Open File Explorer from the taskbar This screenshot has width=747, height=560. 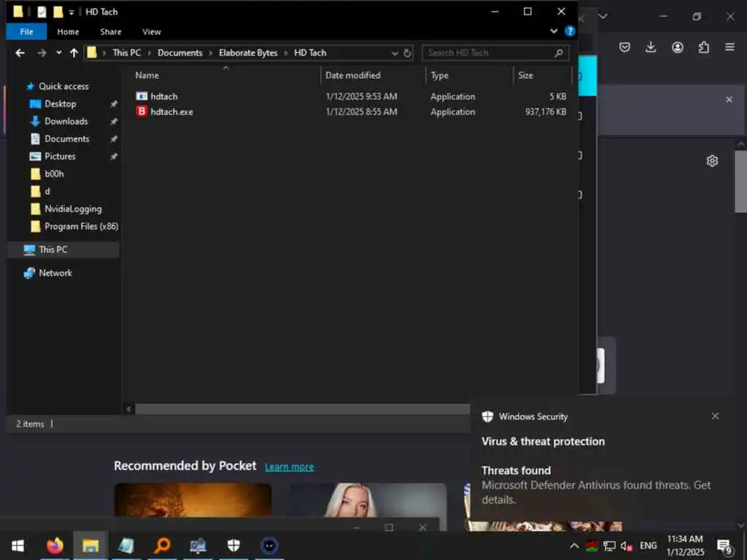pyautogui.click(x=90, y=545)
